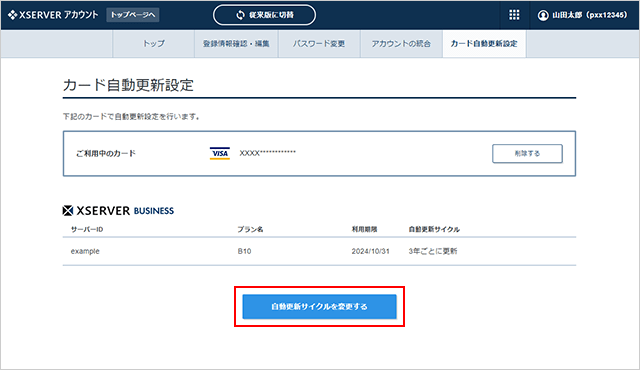
Task: Select the カード自動更新設定 tab
Action: click(x=484, y=44)
